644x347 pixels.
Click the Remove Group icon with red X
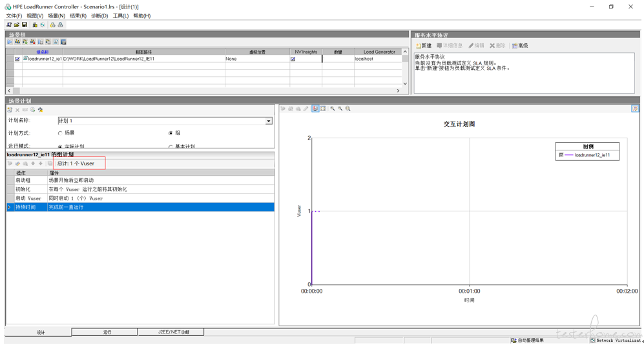click(33, 42)
